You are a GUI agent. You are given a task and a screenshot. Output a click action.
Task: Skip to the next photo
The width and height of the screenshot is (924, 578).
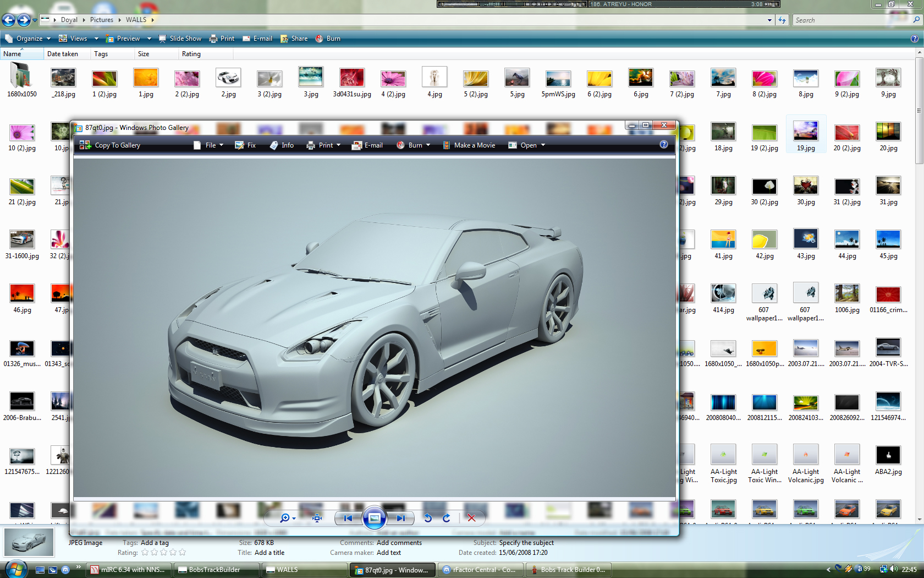[400, 518]
